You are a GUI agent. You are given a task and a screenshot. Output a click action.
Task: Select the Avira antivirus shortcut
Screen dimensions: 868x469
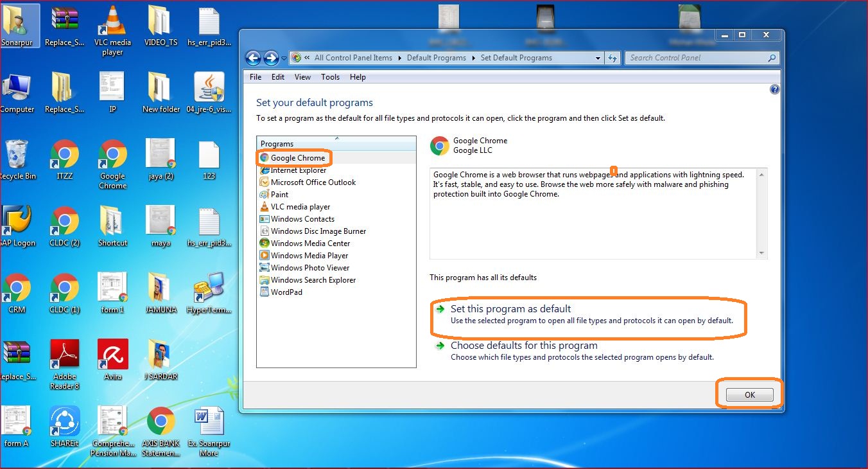point(112,360)
